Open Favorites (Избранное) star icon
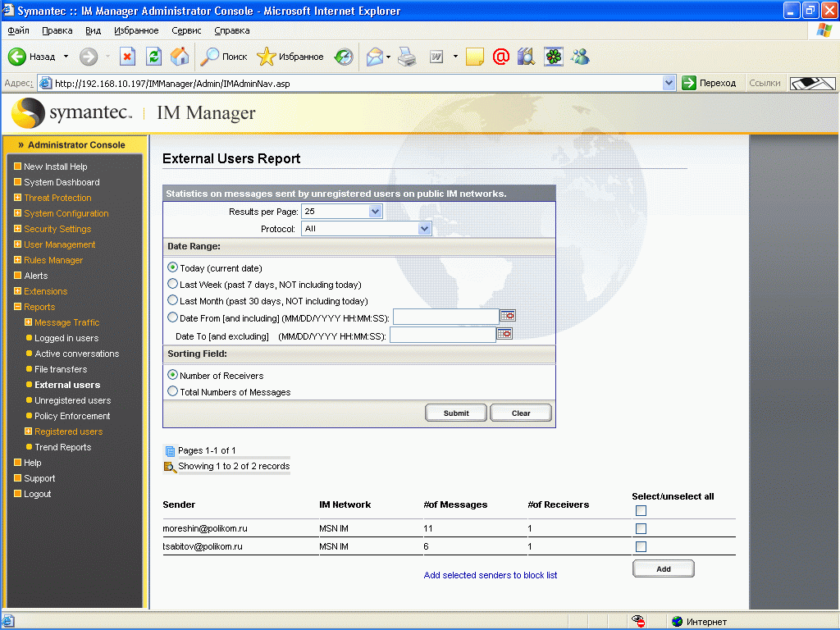 click(266, 57)
